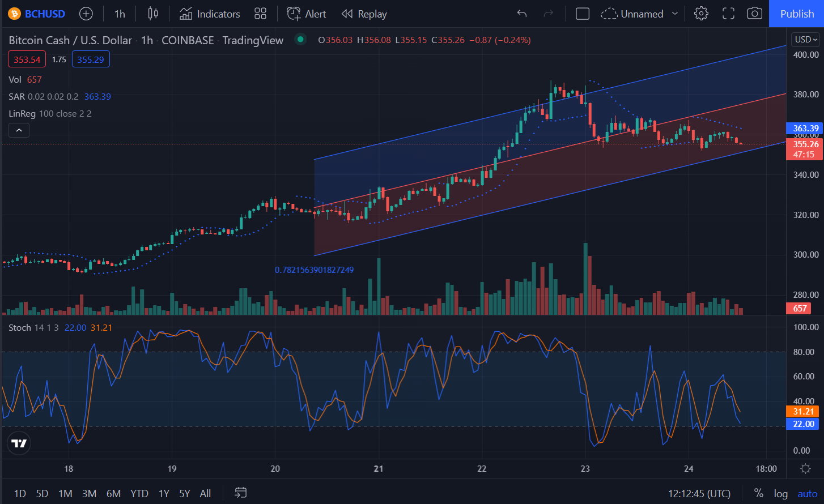
Task: Open the go-to-date calendar icon
Action: (241, 493)
